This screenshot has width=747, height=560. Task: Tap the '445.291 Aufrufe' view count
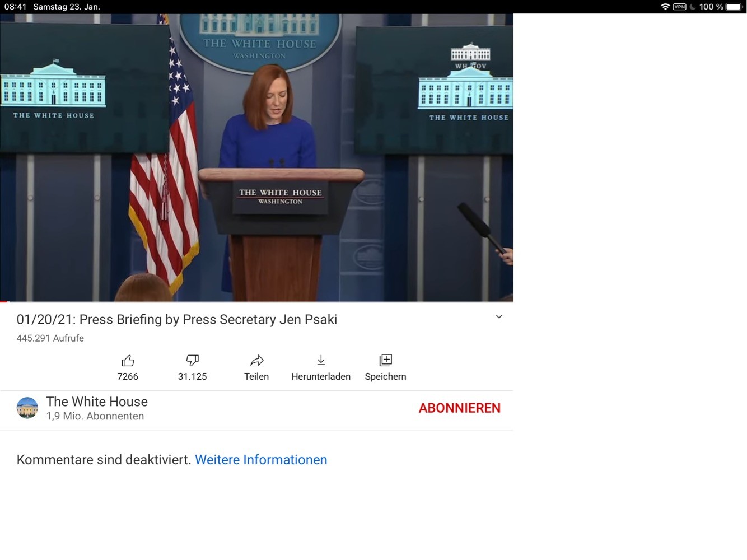pos(50,338)
